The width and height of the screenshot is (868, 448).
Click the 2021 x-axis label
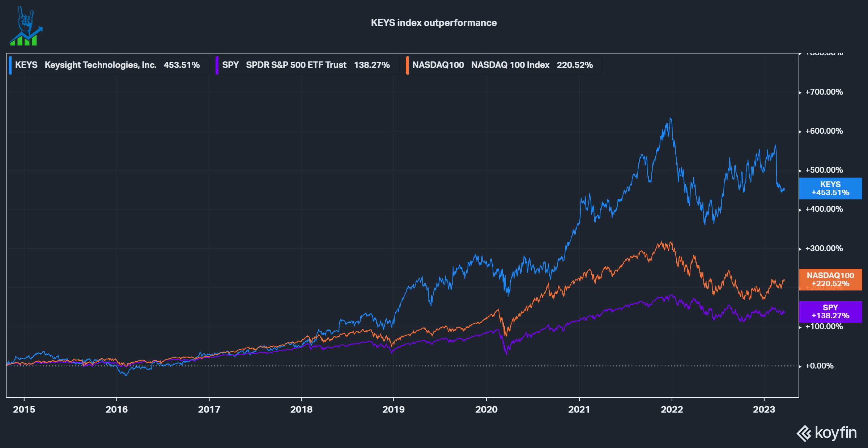click(x=579, y=409)
